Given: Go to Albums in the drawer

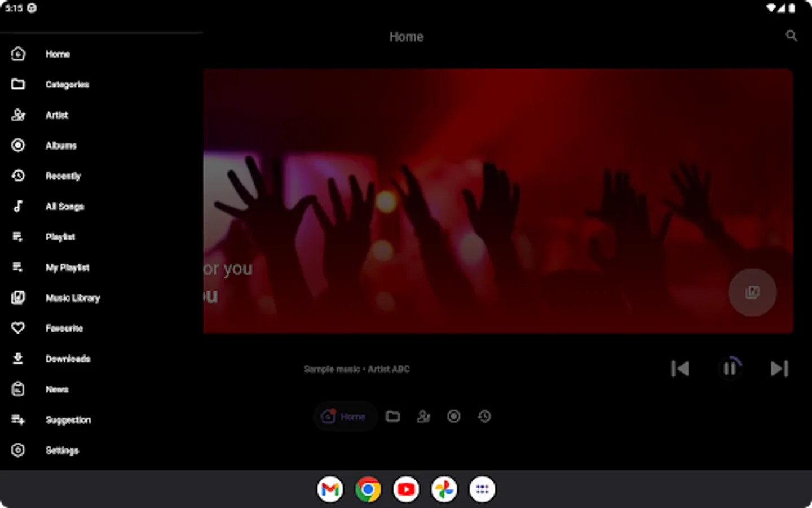Looking at the screenshot, I should pyautogui.click(x=101, y=146).
